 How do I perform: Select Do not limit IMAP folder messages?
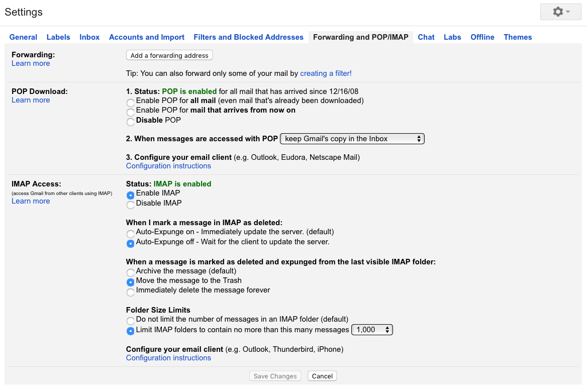tap(131, 321)
